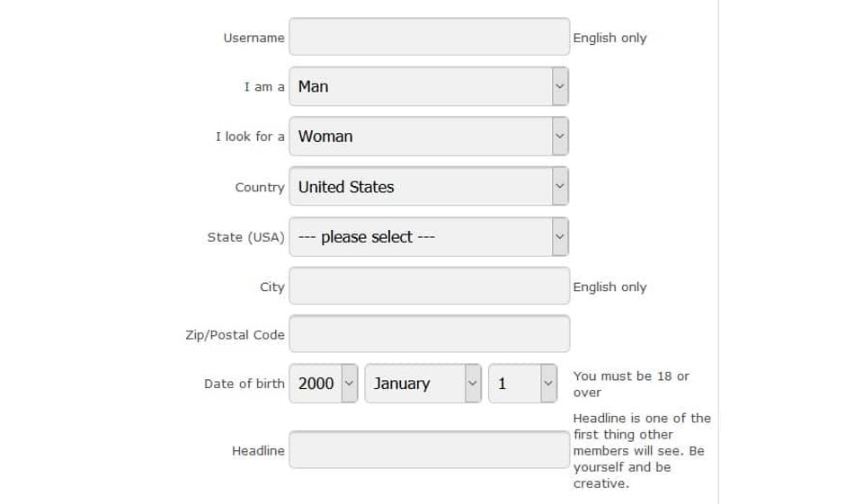This screenshot has height=504, width=863.
Task: Open the birth year dropdown showing 2000
Action: [x=324, y=384]
